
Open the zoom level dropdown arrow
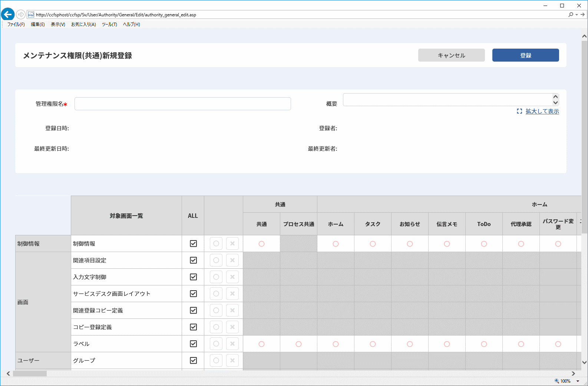578,381
